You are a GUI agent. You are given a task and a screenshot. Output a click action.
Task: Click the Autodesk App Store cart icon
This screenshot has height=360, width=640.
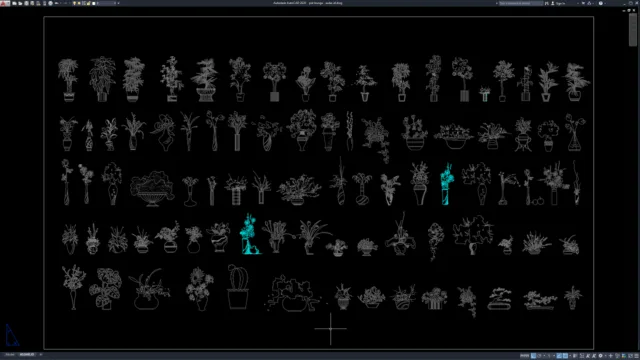click(583, 3)
